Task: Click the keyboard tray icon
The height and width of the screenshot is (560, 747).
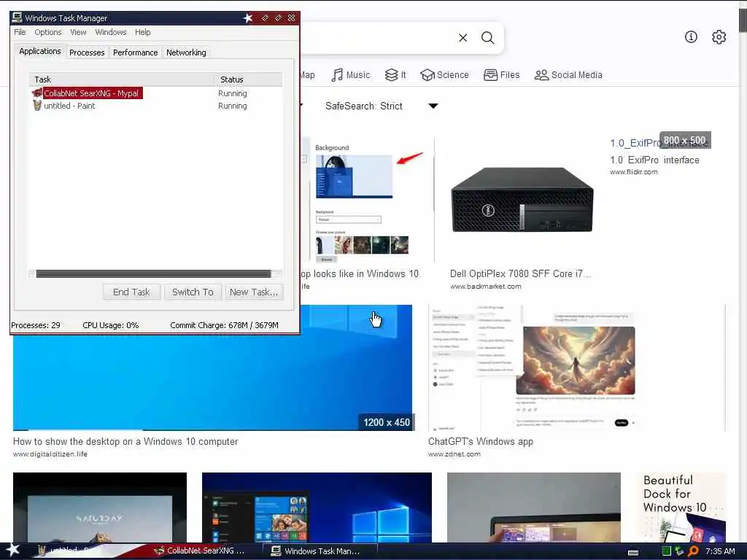Action: [633, 553]
